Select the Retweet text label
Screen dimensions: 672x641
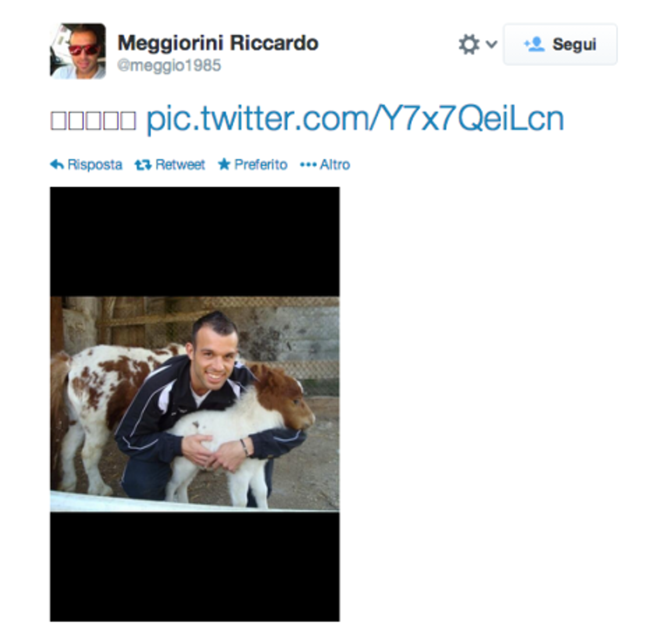(x=180, y=164)
